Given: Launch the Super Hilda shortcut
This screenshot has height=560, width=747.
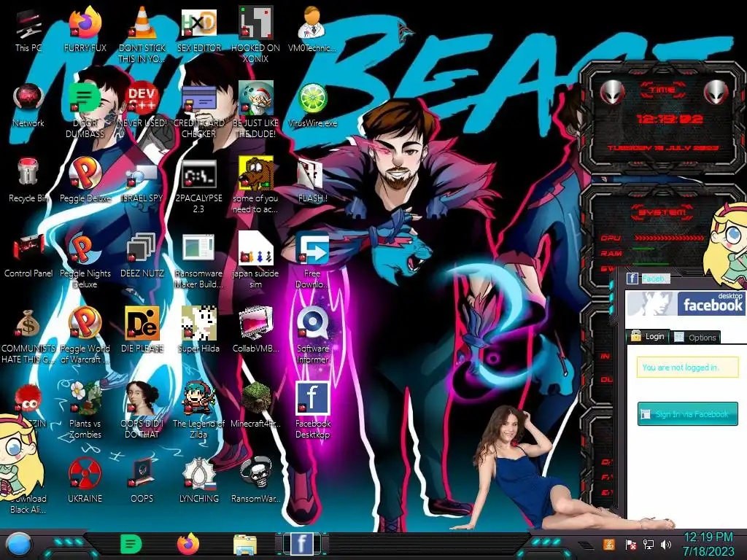Looking at the screenshot, I should click(x=198, y=324).
